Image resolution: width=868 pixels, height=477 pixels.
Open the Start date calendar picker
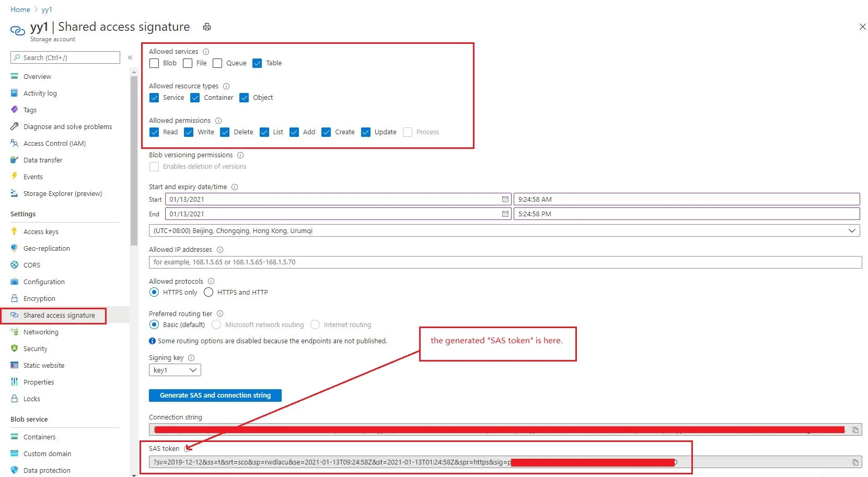pyautogui.click(x=505, y=199)
